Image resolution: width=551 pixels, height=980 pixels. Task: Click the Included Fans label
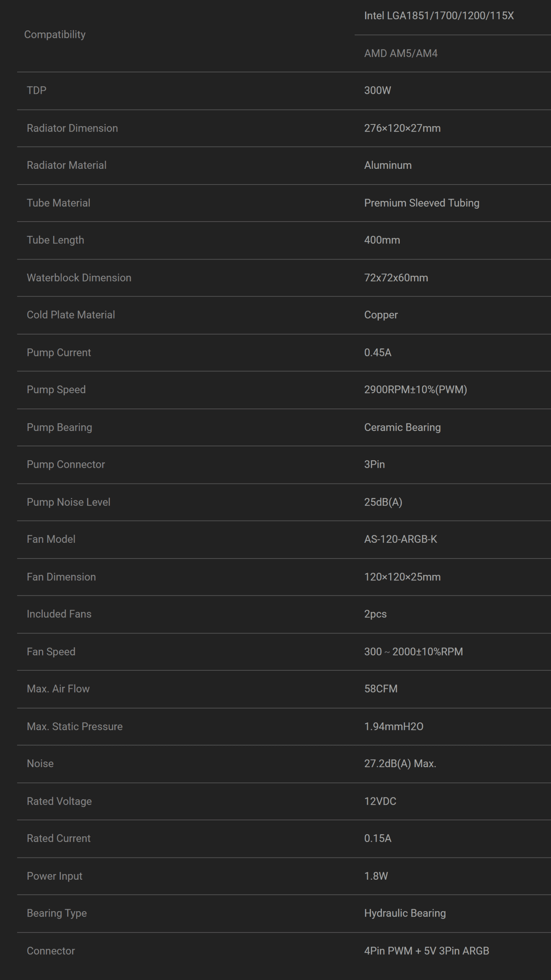point(59,614)
